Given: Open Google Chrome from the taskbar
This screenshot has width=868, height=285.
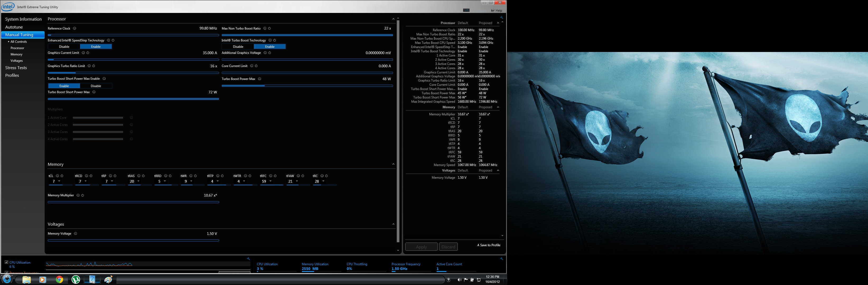Looking at the screenshot, I should [x=59, y=280].
